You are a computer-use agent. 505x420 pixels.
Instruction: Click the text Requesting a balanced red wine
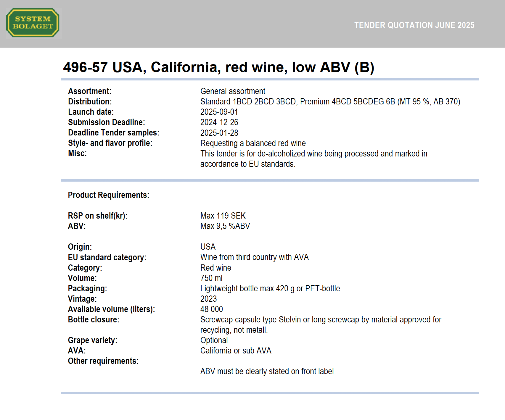[253, 143]
